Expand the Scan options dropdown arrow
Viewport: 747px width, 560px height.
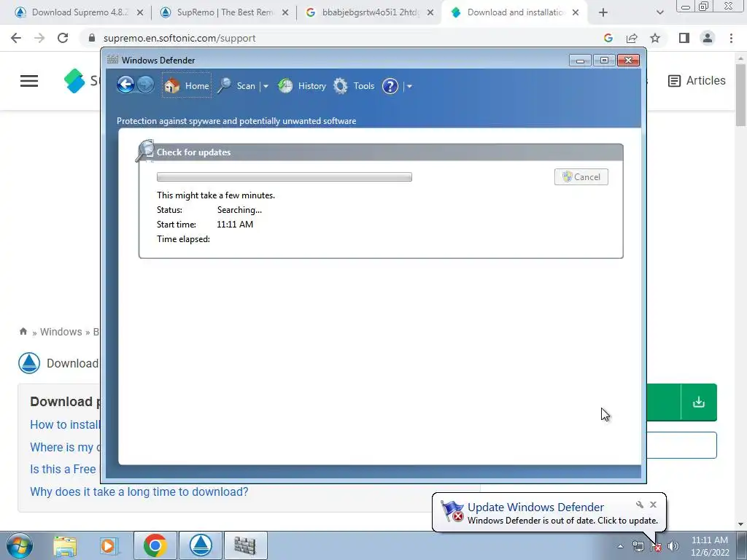coord(266,86)
